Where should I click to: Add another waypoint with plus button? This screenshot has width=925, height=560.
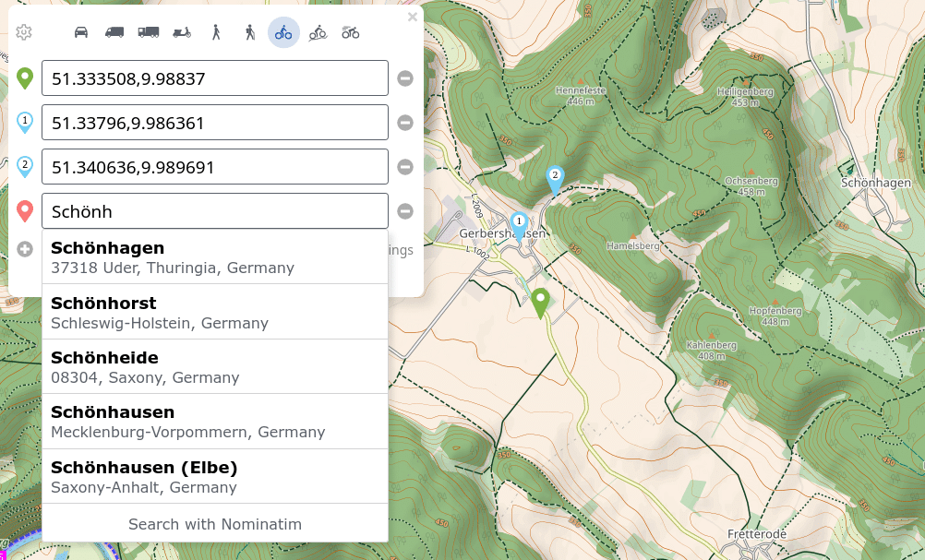(25, 249)
